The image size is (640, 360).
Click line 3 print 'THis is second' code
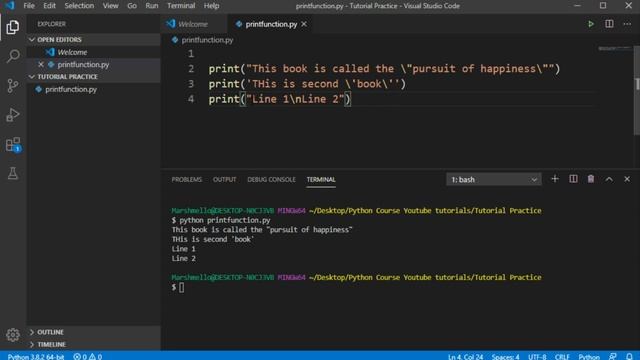coord(307,84)
